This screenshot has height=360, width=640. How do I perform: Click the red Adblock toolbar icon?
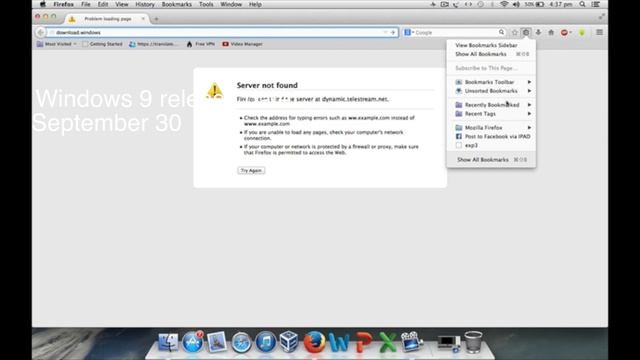pyautogui.click(x=564, y=32)
